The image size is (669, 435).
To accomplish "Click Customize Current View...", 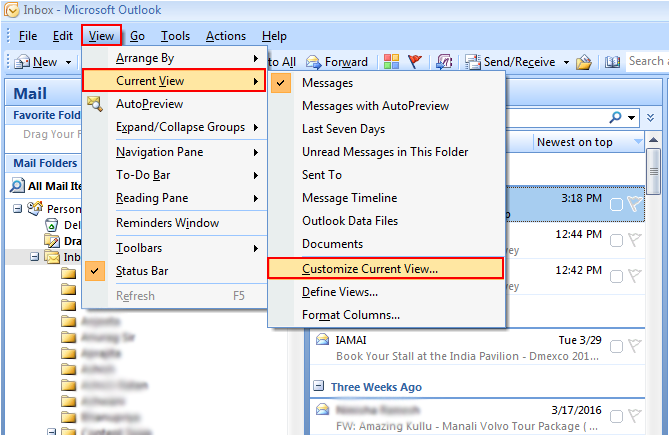I will 386,269.
